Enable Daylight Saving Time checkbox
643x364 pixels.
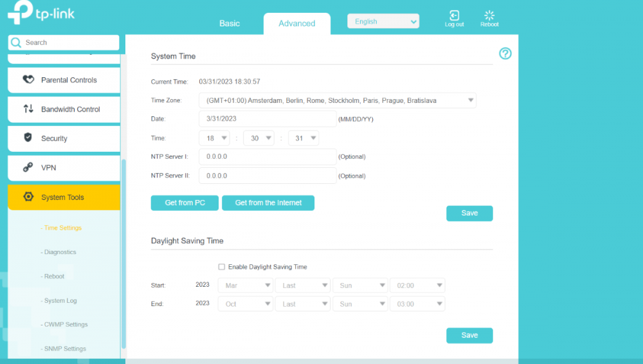click(x=222, y=267)
